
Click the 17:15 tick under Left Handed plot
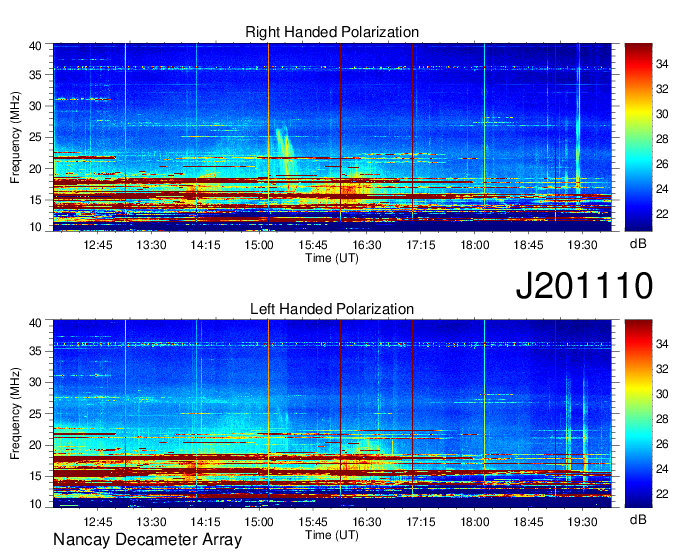point(421,522)
